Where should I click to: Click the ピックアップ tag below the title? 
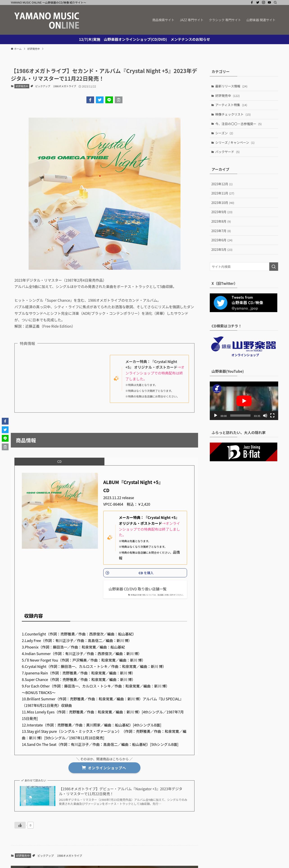pyautogui.click(x=42, y=86)
